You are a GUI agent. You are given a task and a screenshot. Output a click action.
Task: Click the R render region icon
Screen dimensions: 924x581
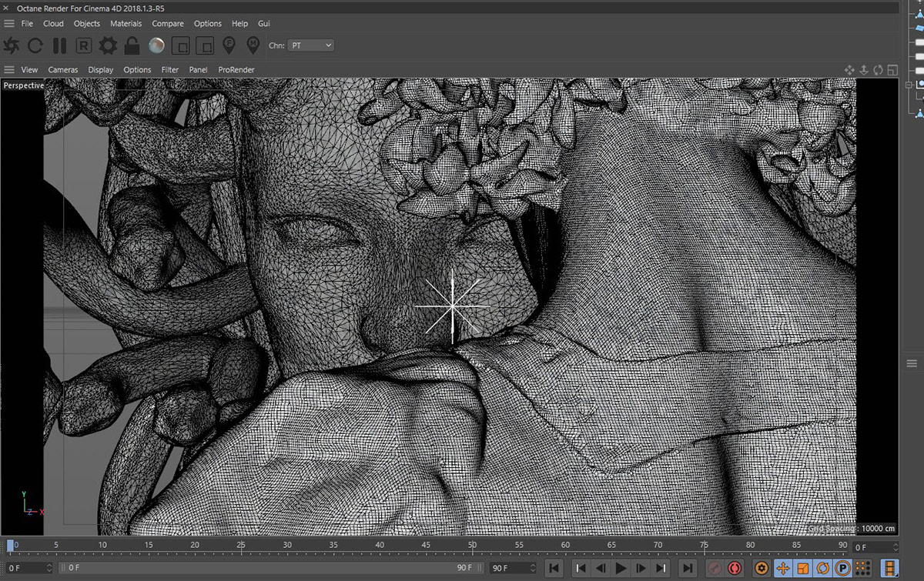(84, 45)
